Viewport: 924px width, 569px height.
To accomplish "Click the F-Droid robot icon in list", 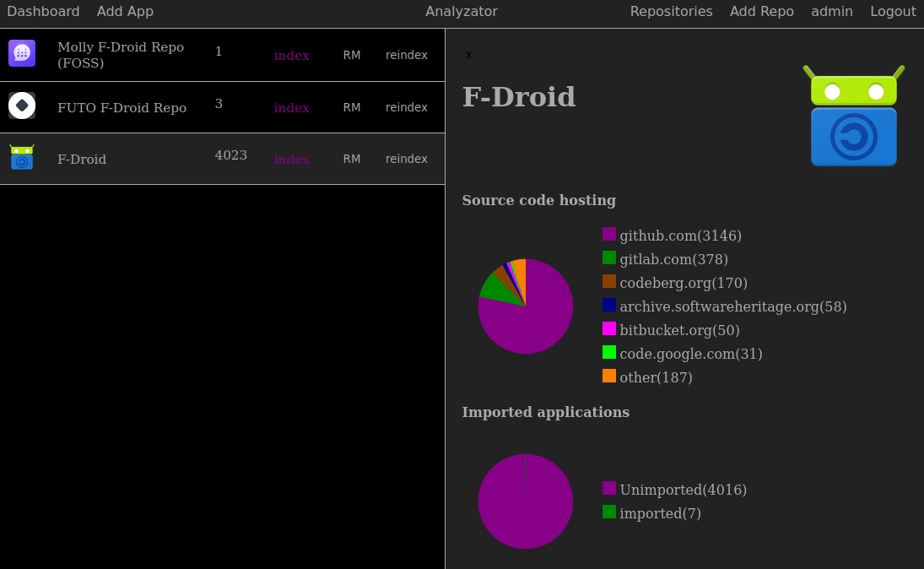I will pyautogui.click(x=22, y=157).
